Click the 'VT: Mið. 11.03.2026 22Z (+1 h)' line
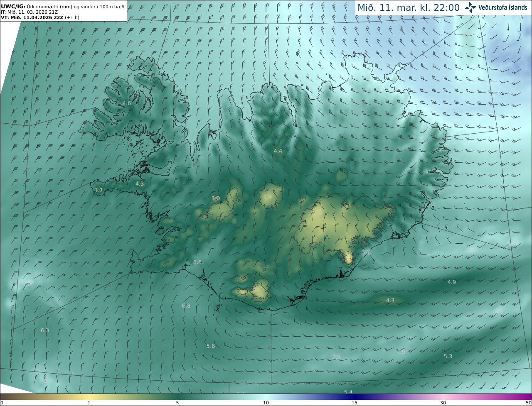The width and height of the screenshot is (532, 406). (40, 17)
